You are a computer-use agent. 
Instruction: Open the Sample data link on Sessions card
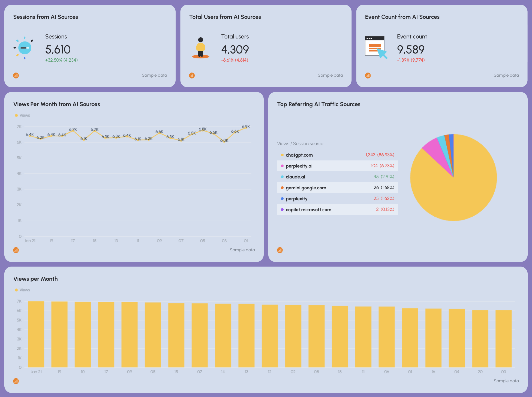click(154, 75)
